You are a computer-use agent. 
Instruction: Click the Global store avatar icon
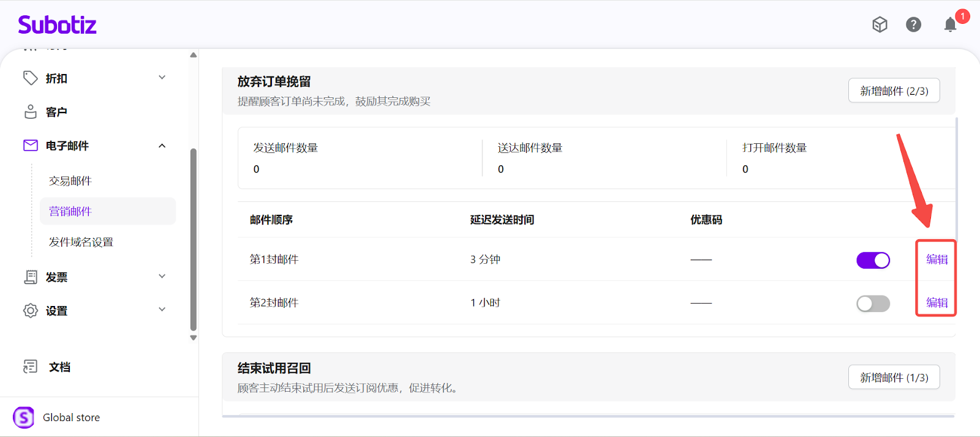[24, 417]
